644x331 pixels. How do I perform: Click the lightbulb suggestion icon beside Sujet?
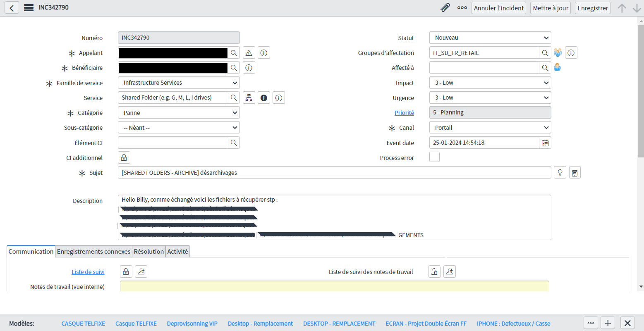(560, 173)
